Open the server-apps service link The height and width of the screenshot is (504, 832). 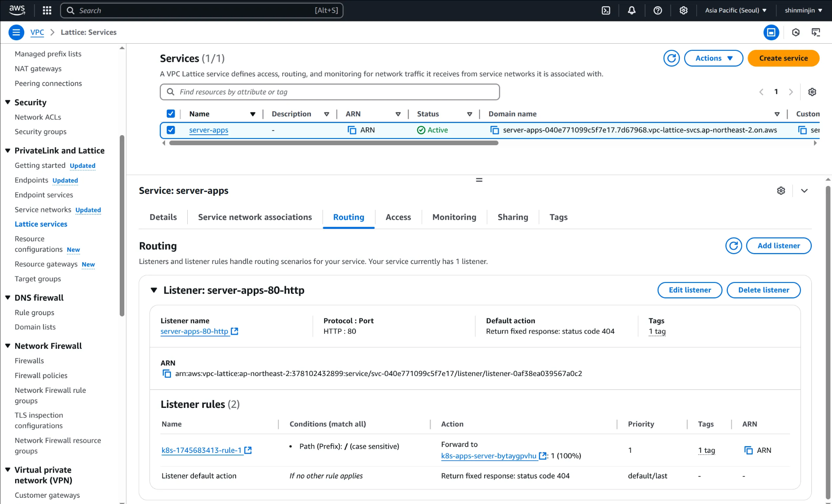click(209, 130)
